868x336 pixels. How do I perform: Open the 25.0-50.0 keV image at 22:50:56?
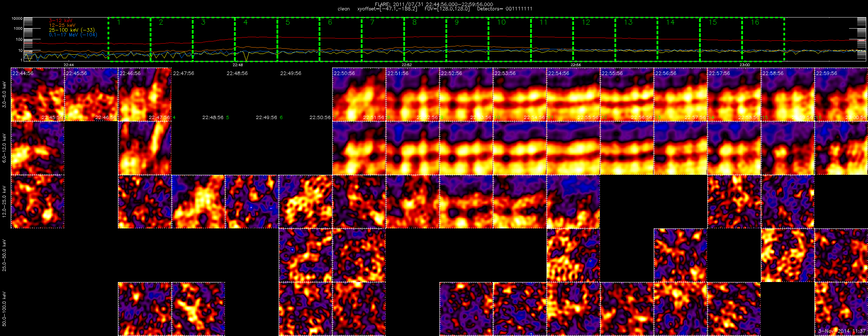click(359, 255)
